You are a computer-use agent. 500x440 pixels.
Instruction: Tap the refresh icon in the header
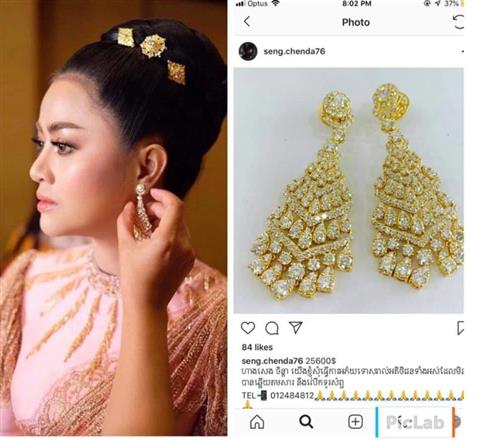[458, 22]
